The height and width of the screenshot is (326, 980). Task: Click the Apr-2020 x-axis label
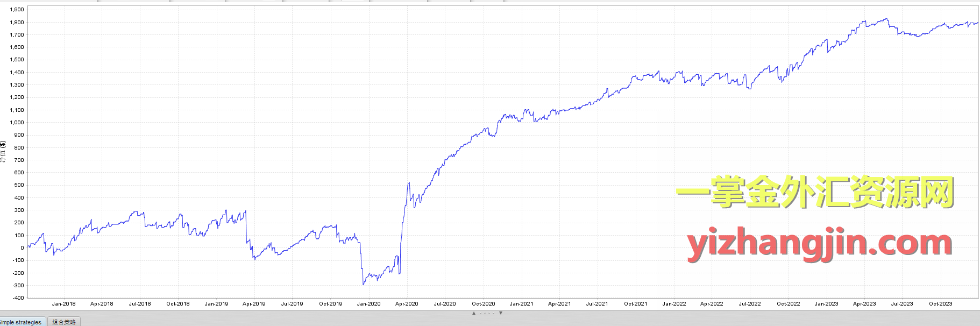(407, 304)
